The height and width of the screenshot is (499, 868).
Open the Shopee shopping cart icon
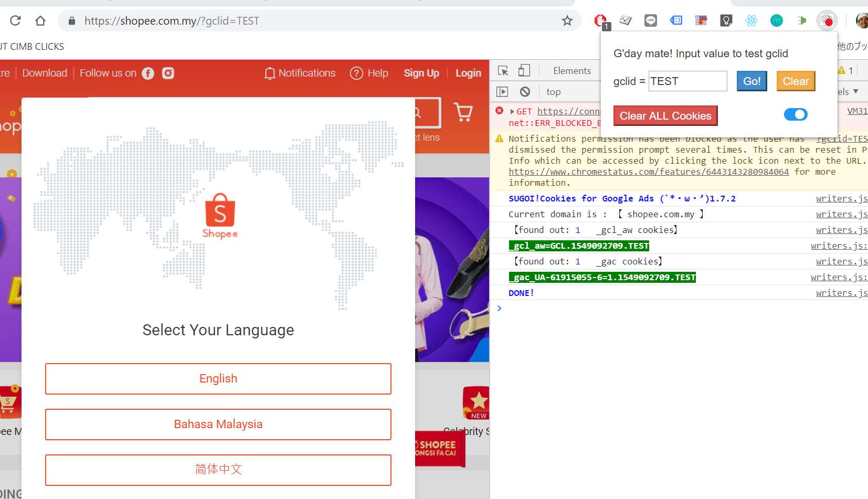[x=463, y=112]
